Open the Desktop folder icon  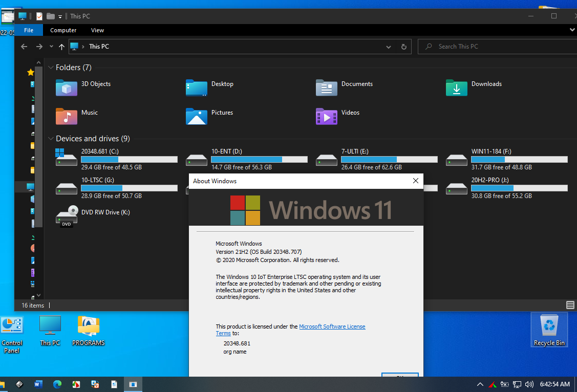196,88
